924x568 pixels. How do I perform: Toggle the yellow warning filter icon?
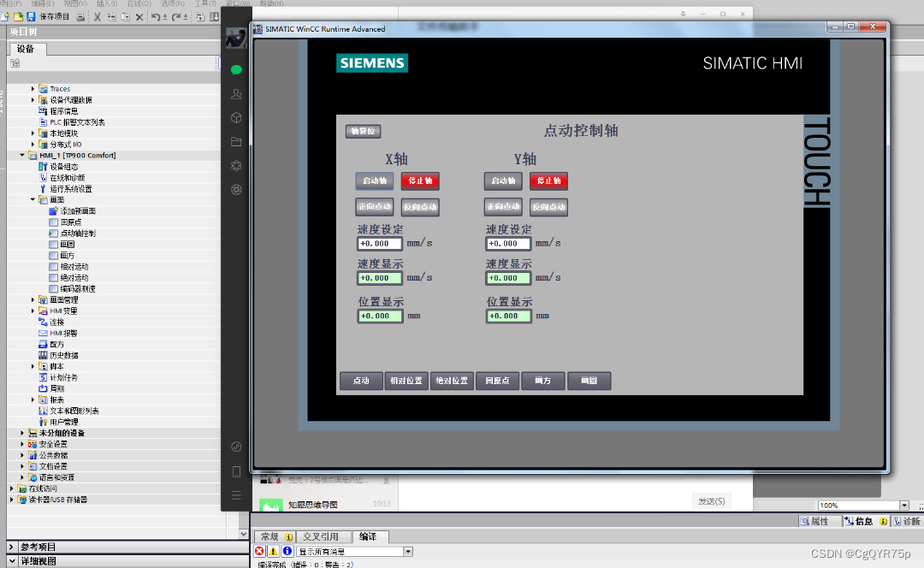coord(274,551)
